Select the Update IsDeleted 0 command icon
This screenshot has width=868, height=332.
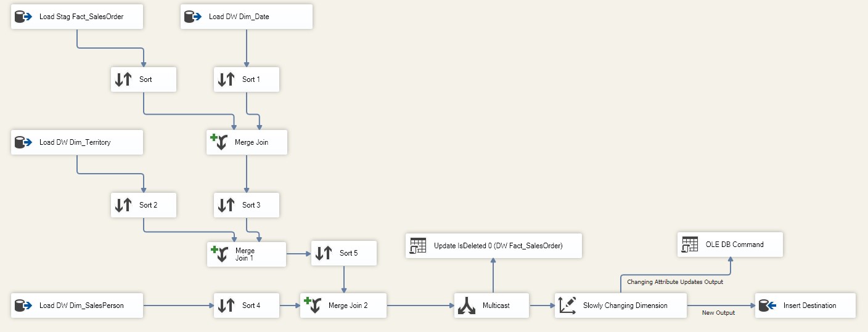pos(417,246)
